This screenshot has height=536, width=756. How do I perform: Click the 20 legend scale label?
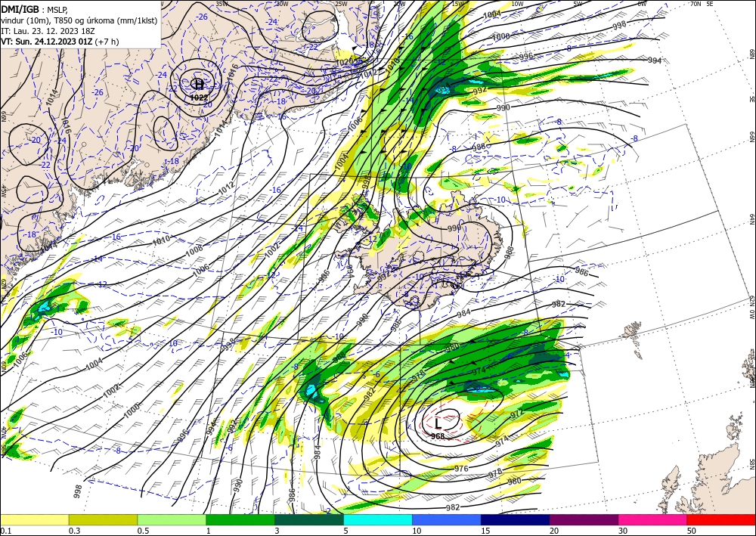point(554,531)
